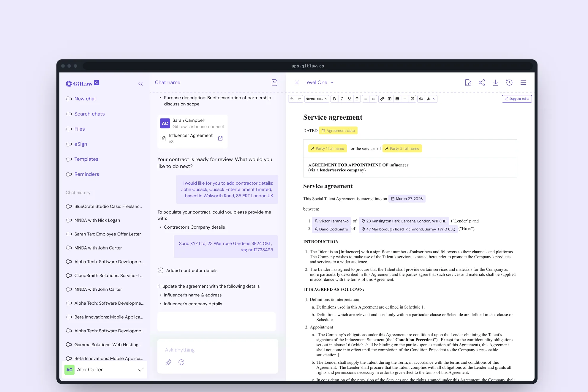The height and width of the screenshot is (392, 588).
Task: Toggle bold formatting
Action: [x=334, y=99]
